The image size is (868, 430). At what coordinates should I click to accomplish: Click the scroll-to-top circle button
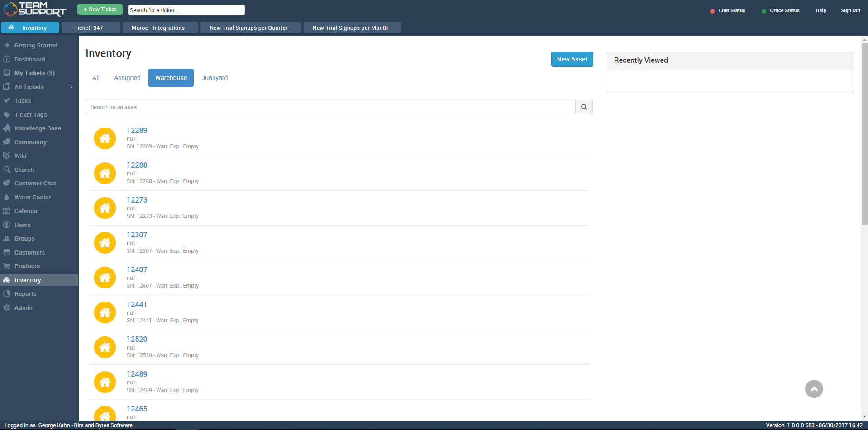click(814, 389)
